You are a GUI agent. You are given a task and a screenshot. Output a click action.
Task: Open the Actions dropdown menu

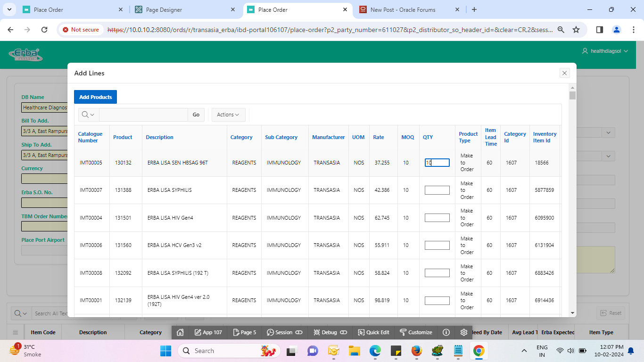click(x=228, y=115)
